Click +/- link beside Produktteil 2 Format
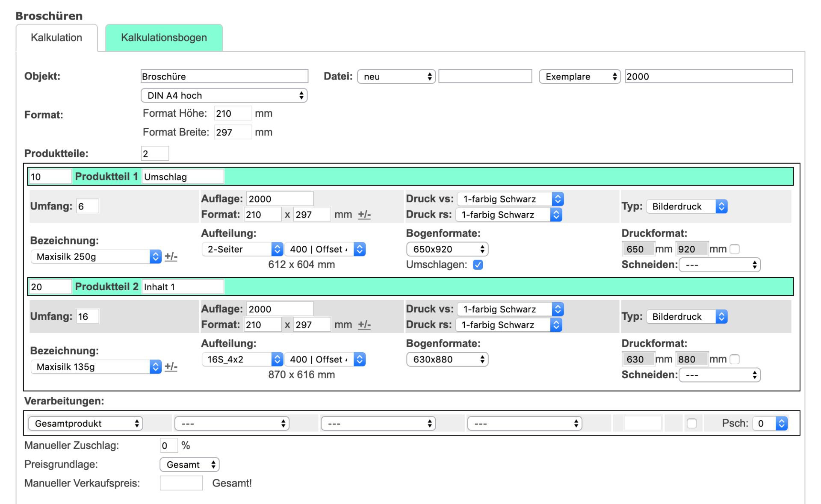Screen dimensions: 821x504 (x=364, y=324)
